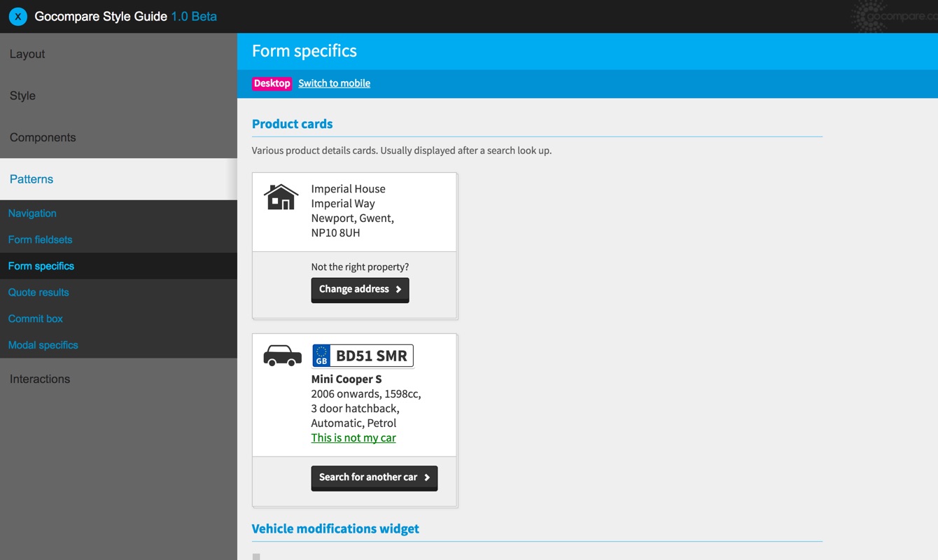
Task: Click arrow on Search for another car
Action: coord(427,477)
